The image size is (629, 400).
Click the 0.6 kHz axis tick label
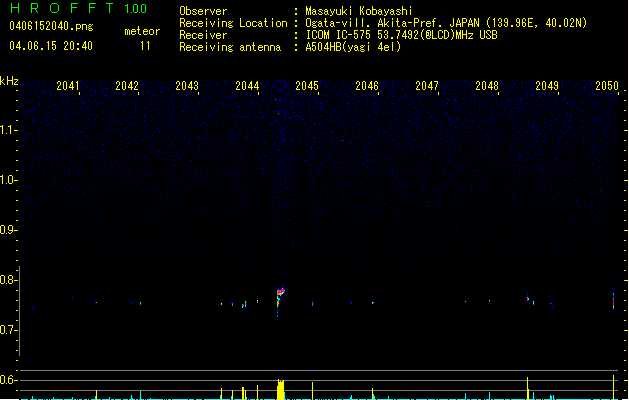tap(8, 380)
